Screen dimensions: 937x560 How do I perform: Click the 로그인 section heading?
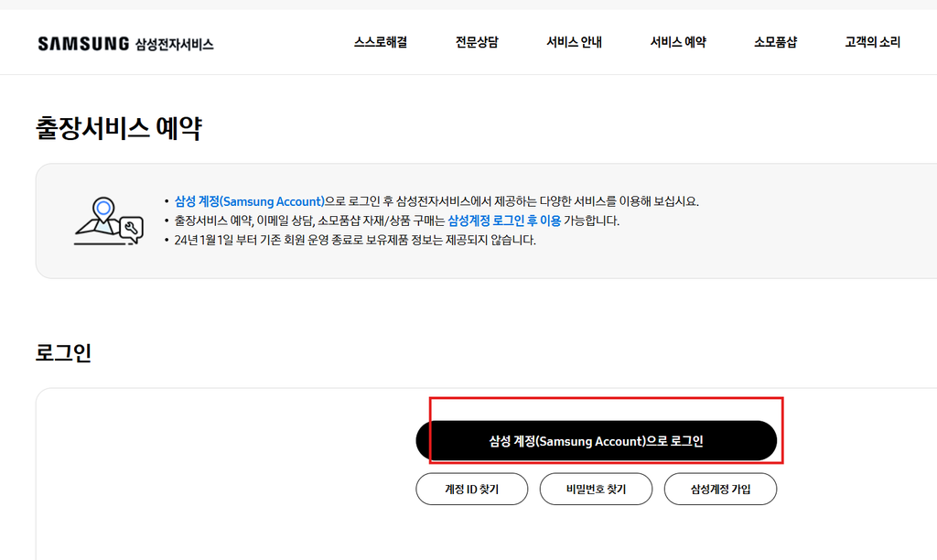(63, 352)
